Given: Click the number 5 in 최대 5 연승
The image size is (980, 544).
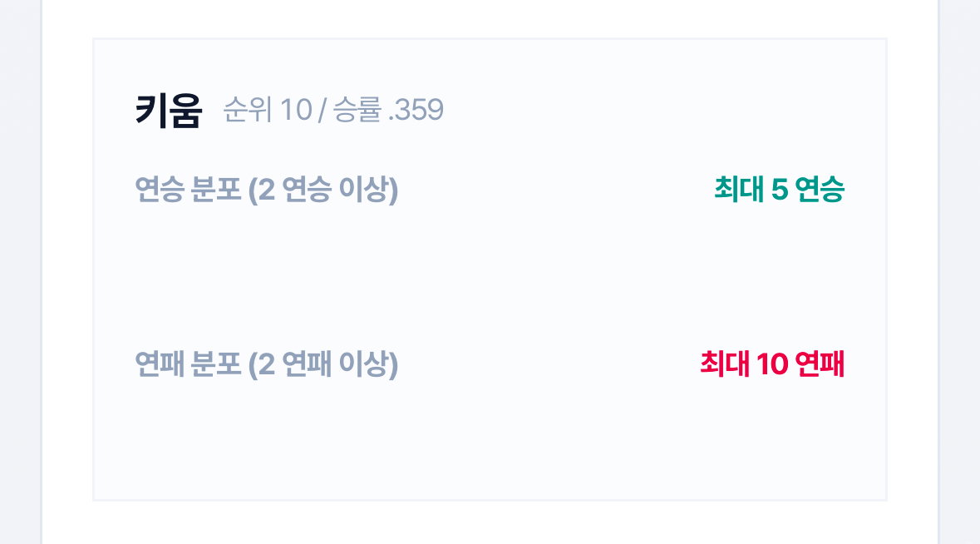Looking at the screenshot, I should [780, 190].
